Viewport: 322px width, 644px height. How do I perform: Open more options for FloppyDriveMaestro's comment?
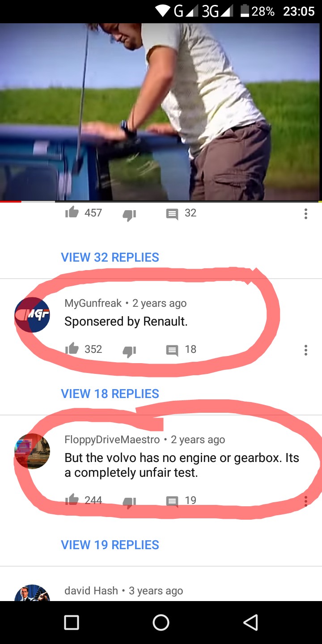point(306,501)
